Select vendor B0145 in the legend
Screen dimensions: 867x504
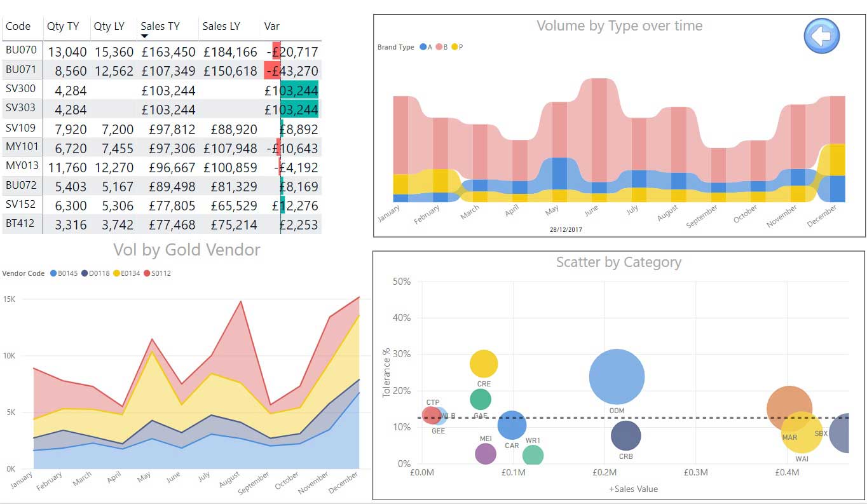54,273
